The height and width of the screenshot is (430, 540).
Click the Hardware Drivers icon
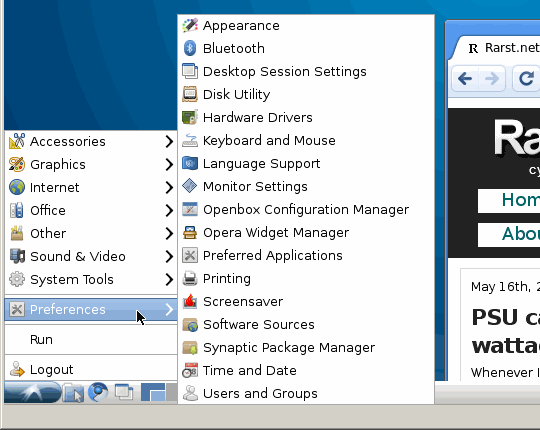pyautogui.click(x=190, y=117)
